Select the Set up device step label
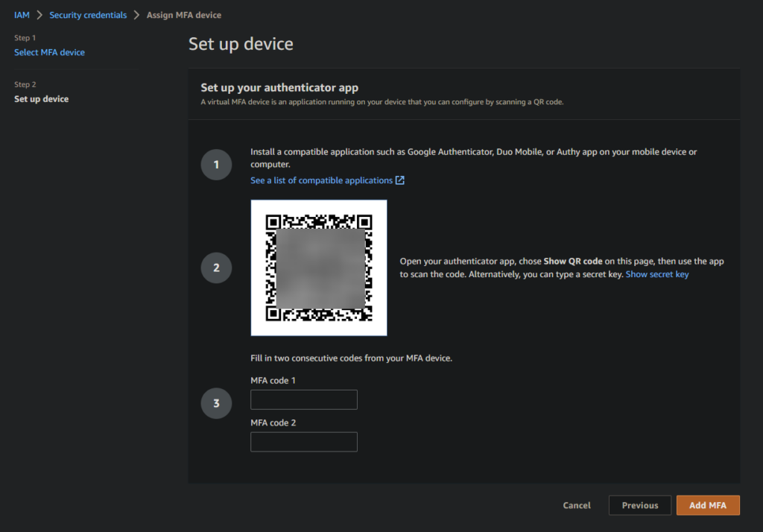 point(41,98)
